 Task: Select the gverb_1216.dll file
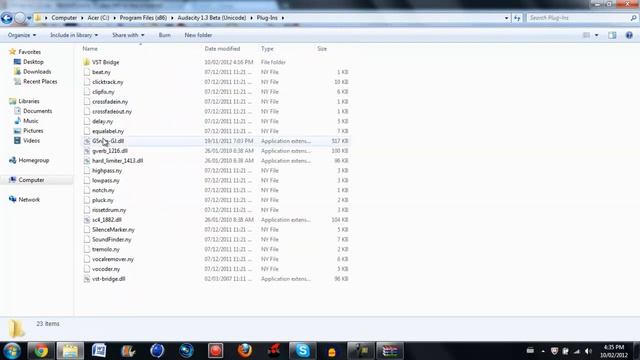click(110, 151)
